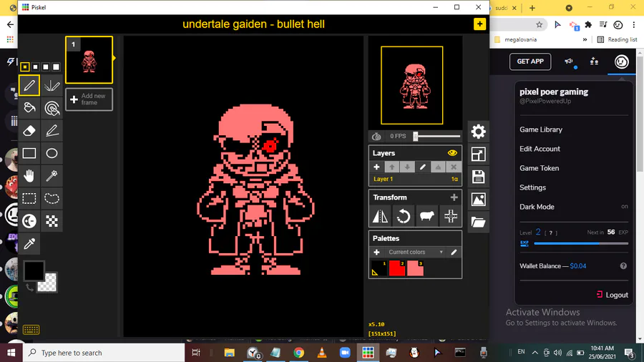Select frame 1 thumbnail

pyautogui.click(x=89, y=60)
